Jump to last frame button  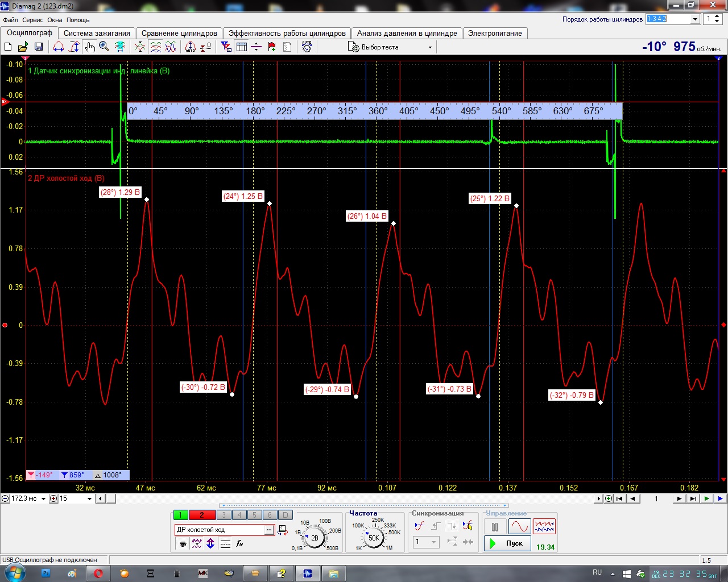(x=693, y=498)
